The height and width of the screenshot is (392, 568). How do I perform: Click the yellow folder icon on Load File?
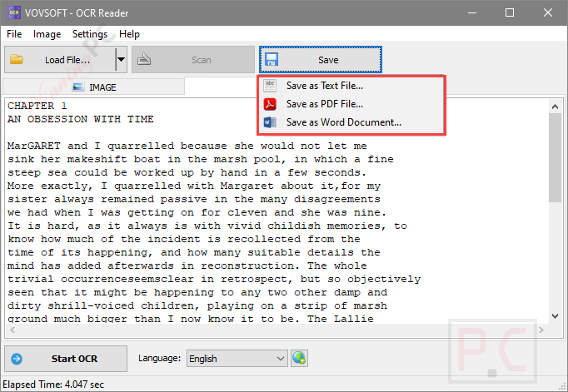coord(17,59)
